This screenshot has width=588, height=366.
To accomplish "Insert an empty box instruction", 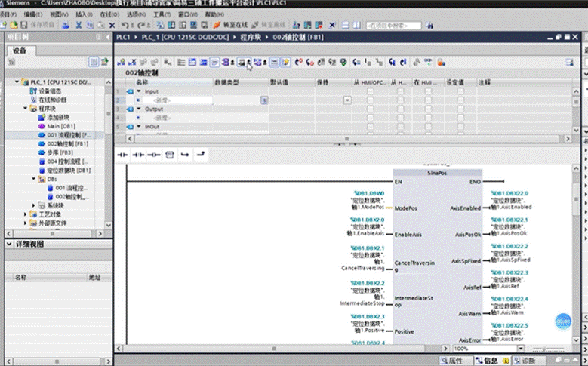I will [170, 155].
